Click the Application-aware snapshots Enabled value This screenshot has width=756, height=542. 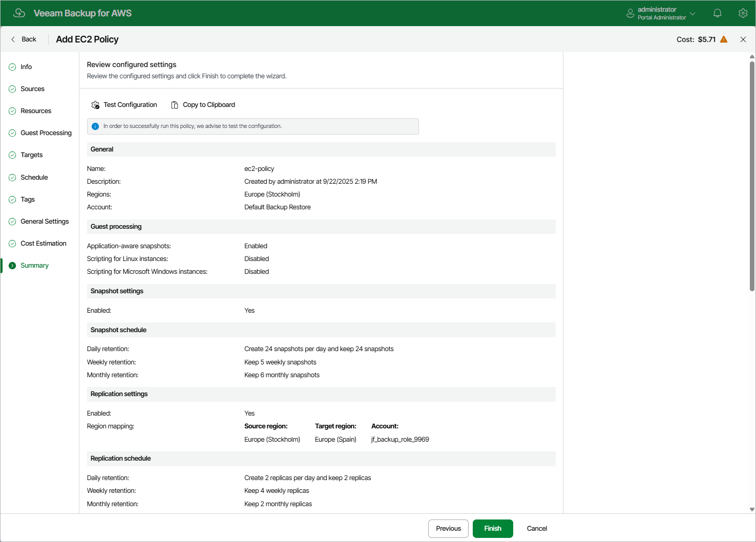click(256, 246)
